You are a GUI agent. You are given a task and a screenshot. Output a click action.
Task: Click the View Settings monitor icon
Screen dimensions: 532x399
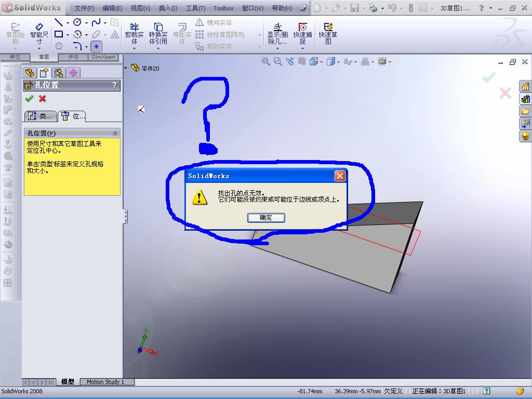pos(382,61)
